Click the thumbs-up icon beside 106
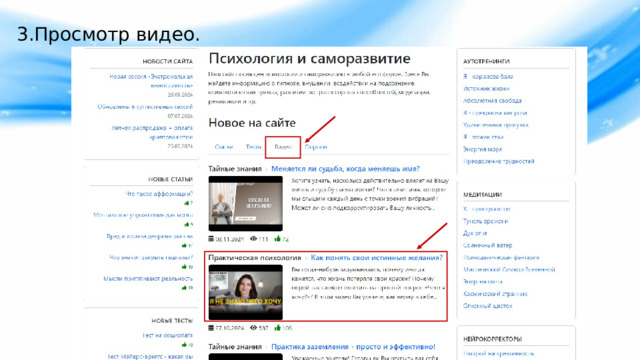This screenshot has width=640, height=360. [x=278, y=328]
